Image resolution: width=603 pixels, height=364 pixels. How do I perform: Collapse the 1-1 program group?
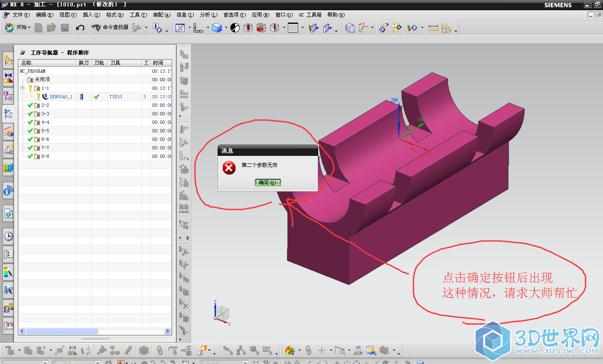[x=23, y=88]
